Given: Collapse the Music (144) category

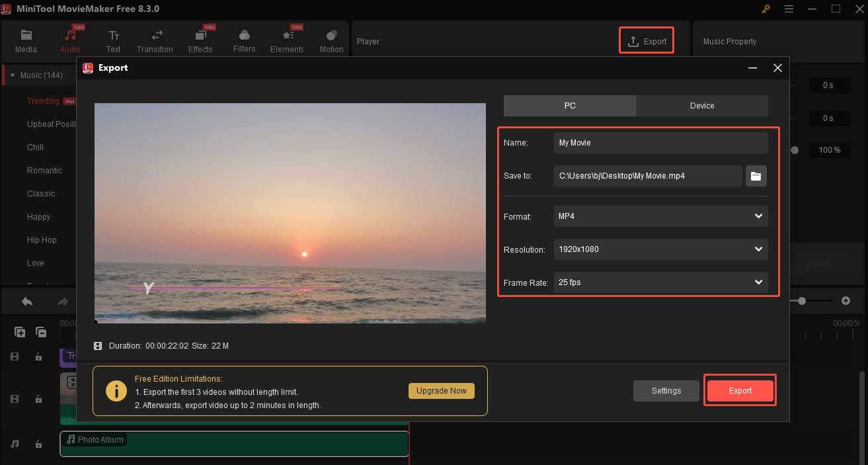Looking at the screenshot, I should click(13, 75).
